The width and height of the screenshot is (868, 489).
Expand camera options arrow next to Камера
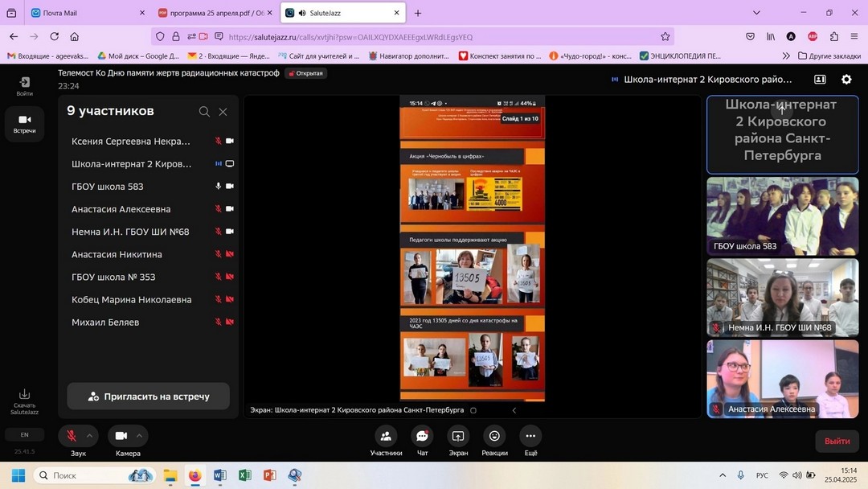(140, 436)
